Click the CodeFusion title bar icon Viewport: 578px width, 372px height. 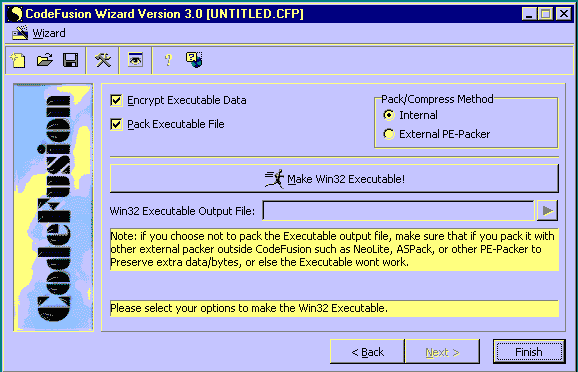tap(15, 14)
